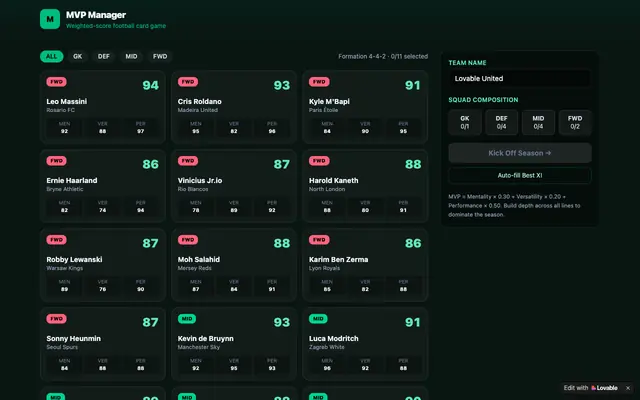Image resolution: width=640 pixels, height=400 pixels.
Task: Select the Kyle M'Bapi player card
Action: 365,107
